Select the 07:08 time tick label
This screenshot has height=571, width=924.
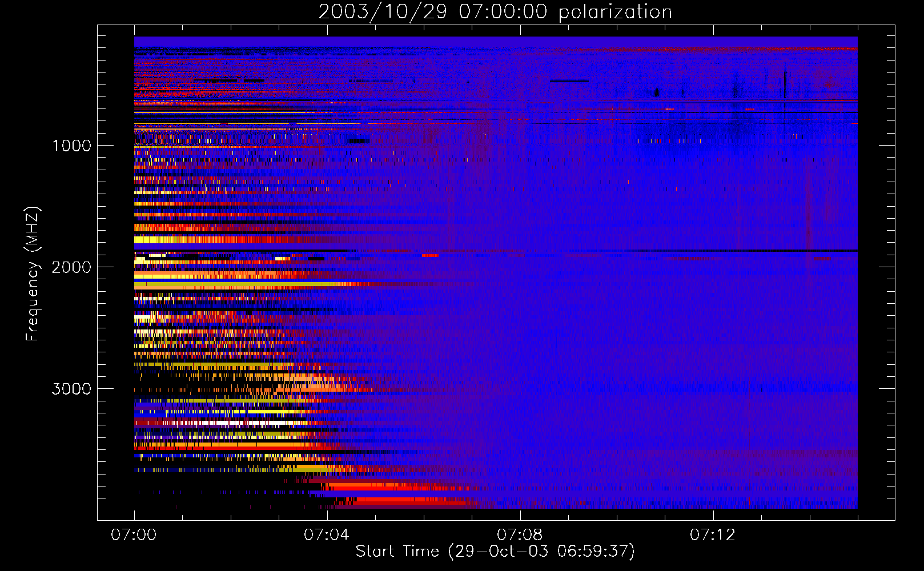(520, 535)
